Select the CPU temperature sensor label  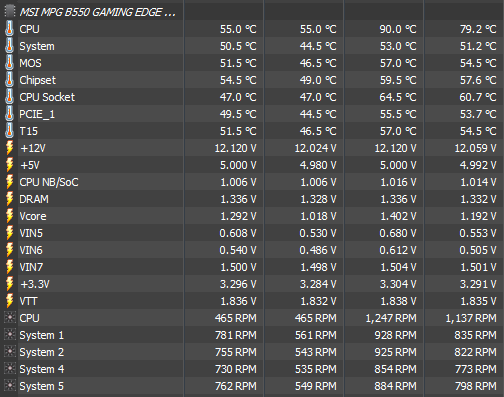pos(29,29)
